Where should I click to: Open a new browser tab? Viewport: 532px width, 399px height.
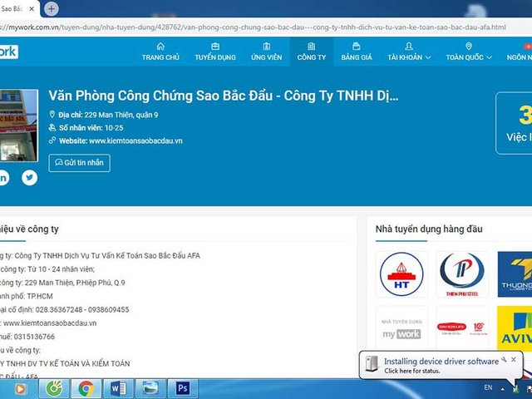(52, 8)
